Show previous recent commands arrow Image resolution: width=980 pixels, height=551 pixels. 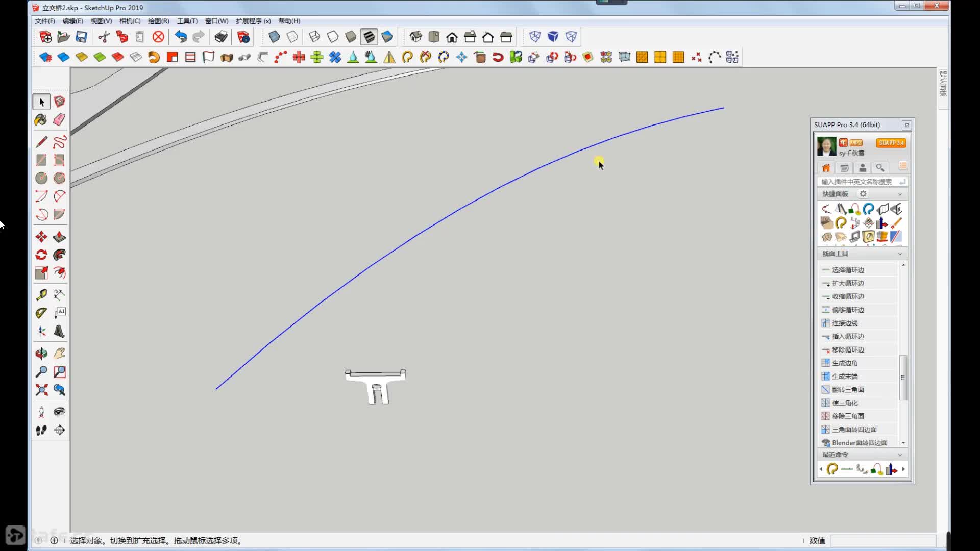coord(821,469)
